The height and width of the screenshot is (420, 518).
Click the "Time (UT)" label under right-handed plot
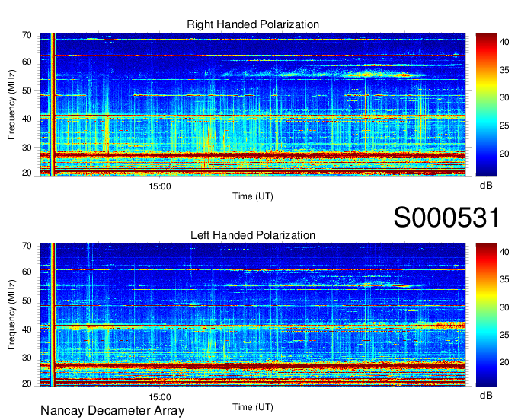point(253,196)
